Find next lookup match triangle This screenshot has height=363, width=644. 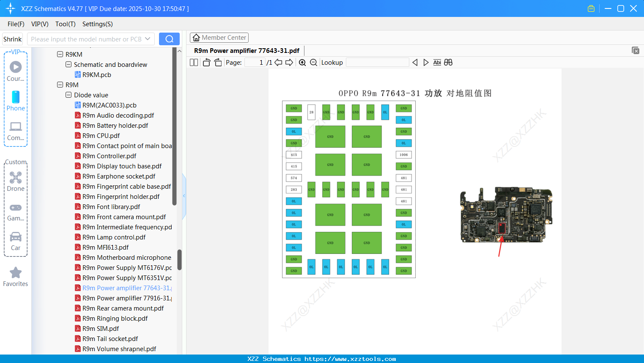point(426,63)
